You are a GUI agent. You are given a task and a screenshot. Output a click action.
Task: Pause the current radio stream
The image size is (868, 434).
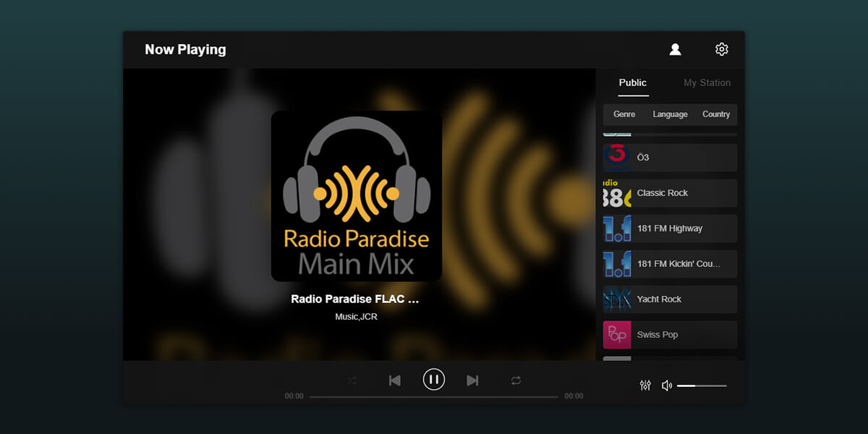(x=434, y=379)
